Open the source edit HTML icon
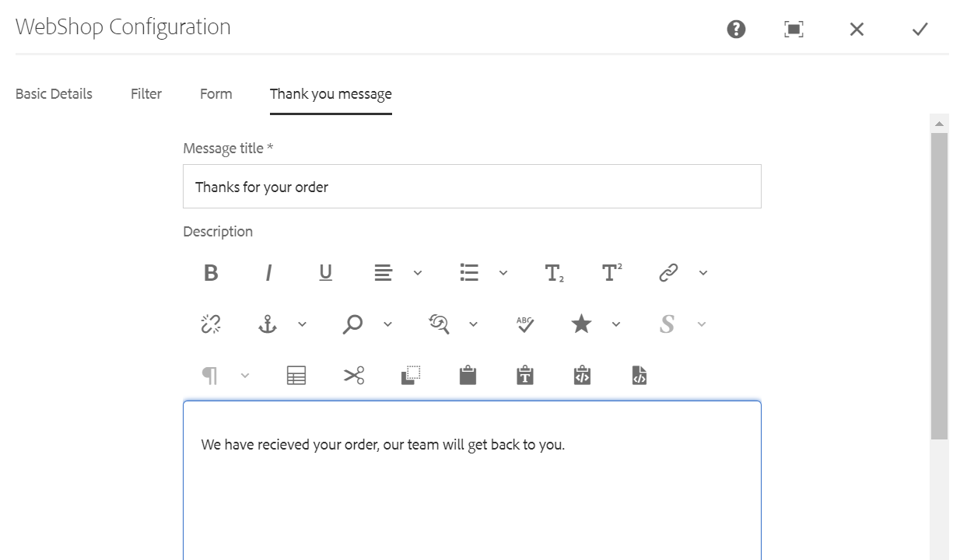Viewport: 953px width, 560px height. coord(639,376)
